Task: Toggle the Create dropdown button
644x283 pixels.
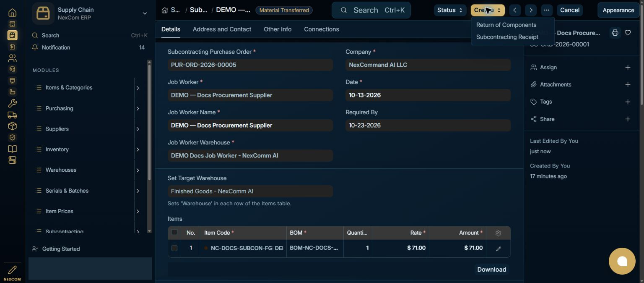Action: (488, 10)
